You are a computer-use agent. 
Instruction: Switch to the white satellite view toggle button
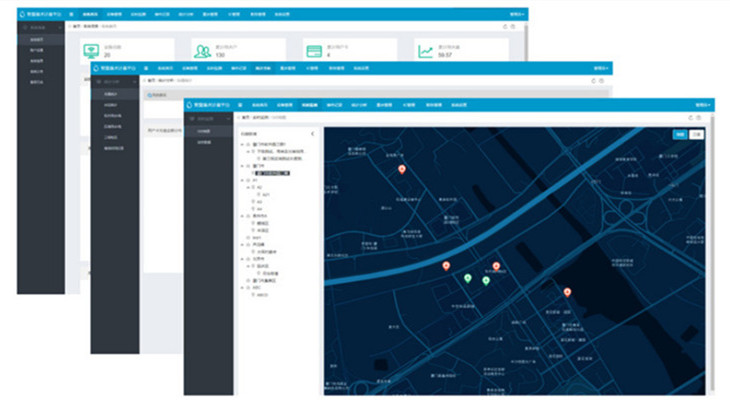pyautogui.click(x=696, y=133)
